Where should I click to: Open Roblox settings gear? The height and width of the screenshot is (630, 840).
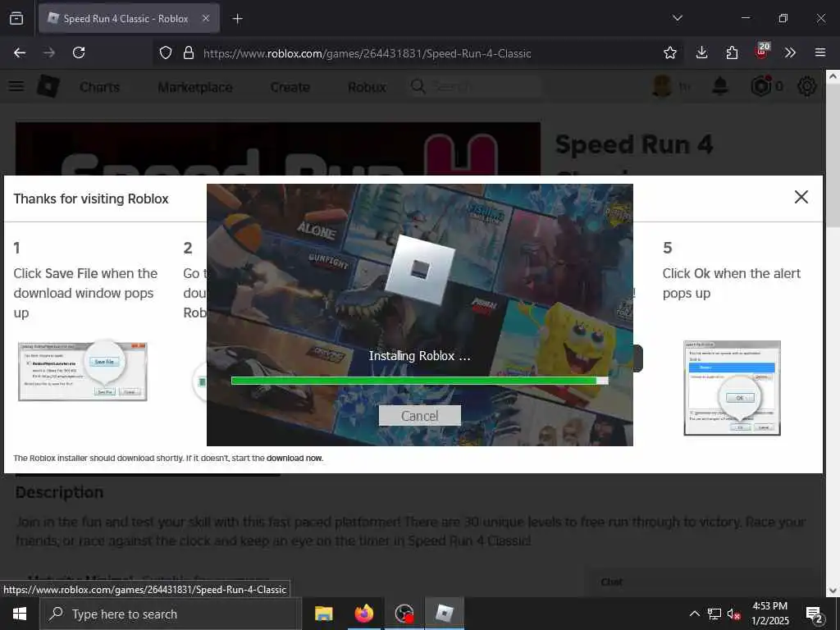tap(807, 85)
